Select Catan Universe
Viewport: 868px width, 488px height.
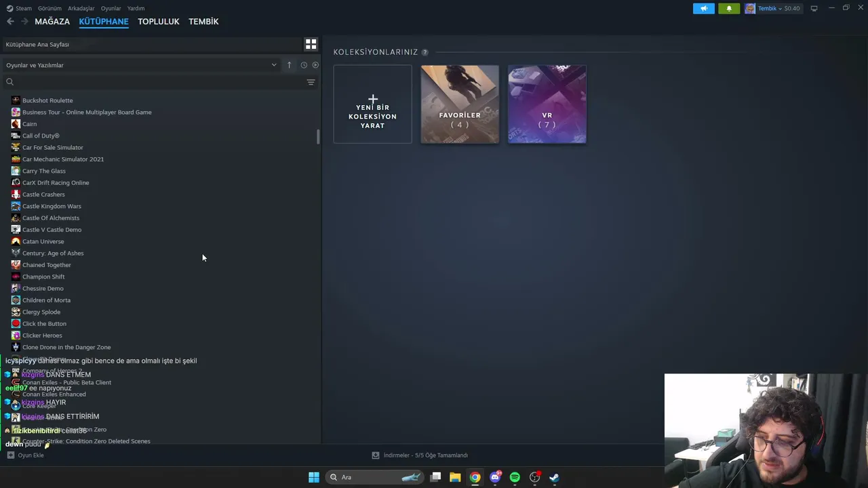(x=43, y=241)
